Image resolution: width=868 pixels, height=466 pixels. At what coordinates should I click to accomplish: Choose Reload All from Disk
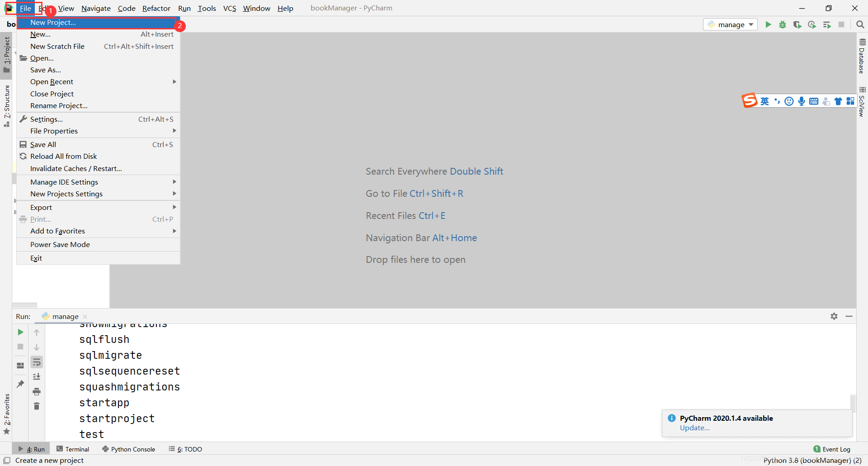(x=99, y=156)
